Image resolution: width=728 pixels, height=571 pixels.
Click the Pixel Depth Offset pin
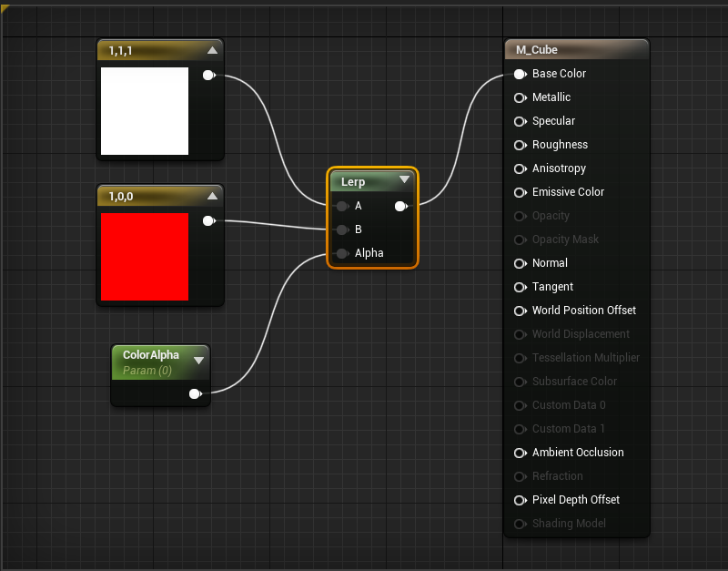coord(520,500)
